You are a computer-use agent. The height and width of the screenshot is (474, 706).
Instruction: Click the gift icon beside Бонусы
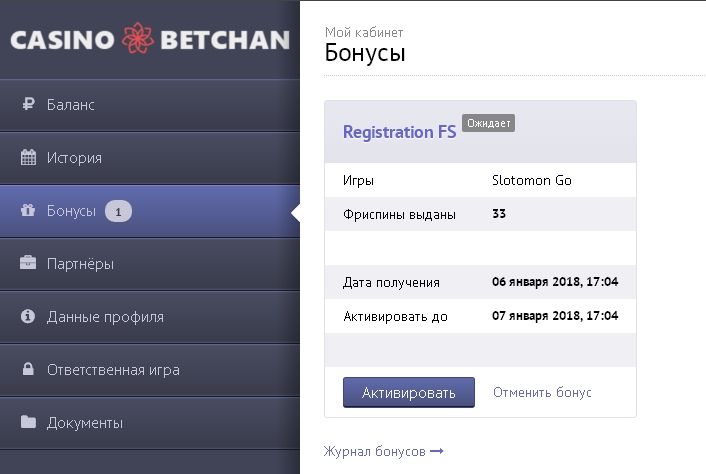pyautogui.click(x=28, y=211)
